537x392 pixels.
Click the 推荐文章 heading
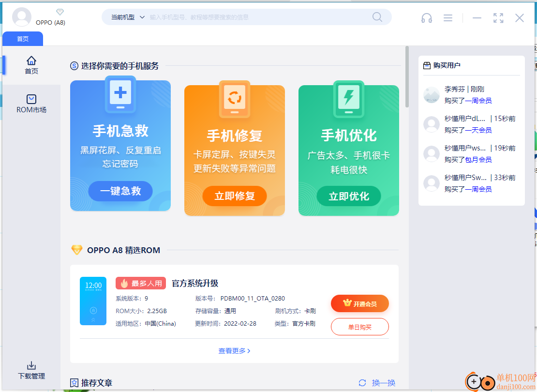tap(97, 383)
